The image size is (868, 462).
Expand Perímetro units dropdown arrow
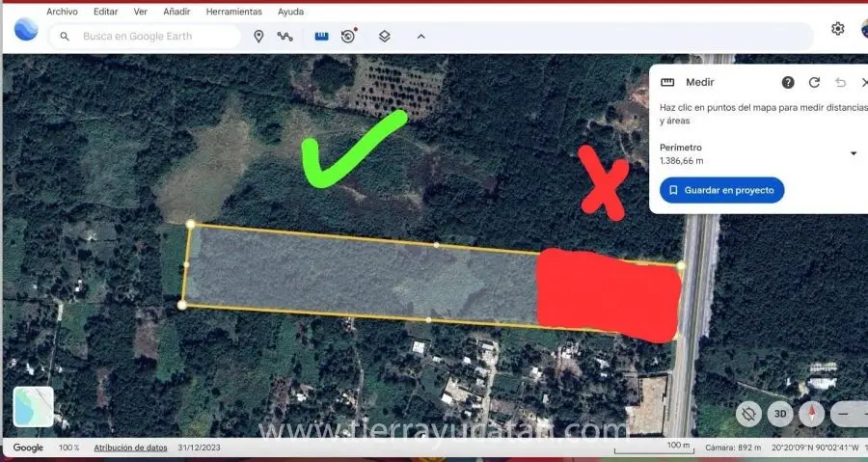point(854,153)
